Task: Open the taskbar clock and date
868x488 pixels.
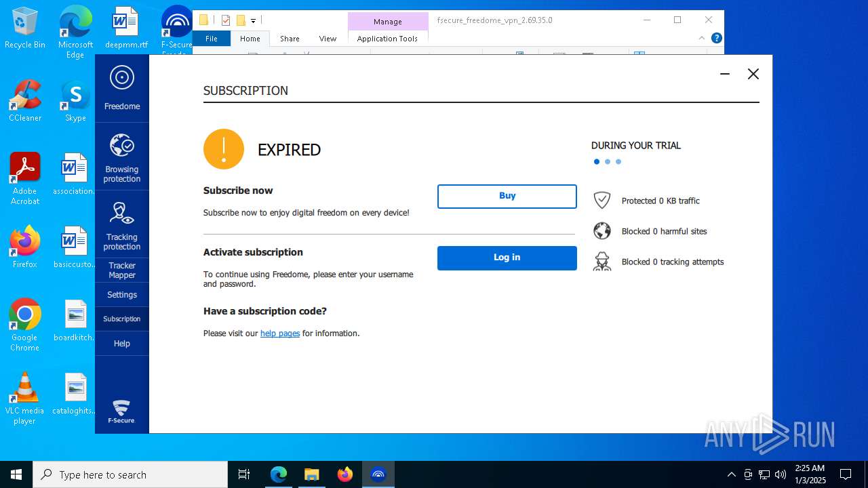Action: point(810,474)
